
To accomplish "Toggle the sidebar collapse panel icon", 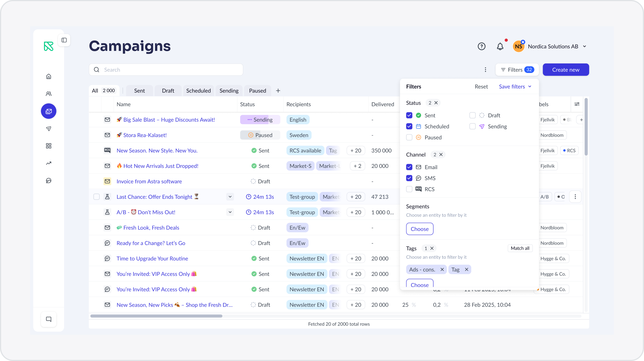I will pyautogui.click(x=64, y=40).
